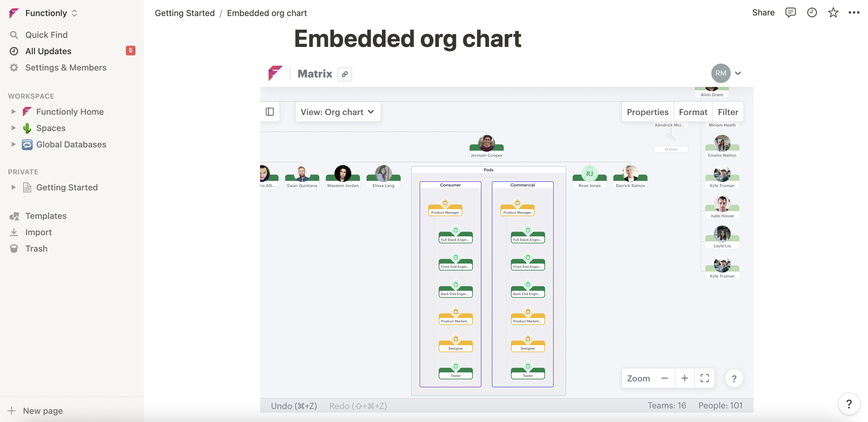This screenshot has width=868, height=422.
Task: Click the collapse sidebar panel icon
Action: [269, 111]
